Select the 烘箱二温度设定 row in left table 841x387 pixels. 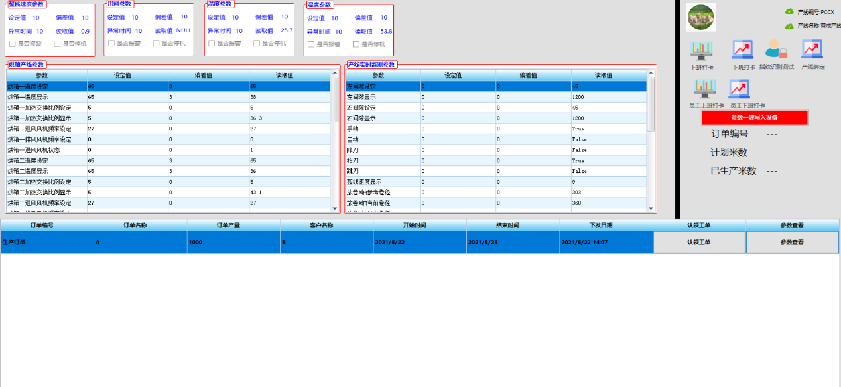pos(169,160)
